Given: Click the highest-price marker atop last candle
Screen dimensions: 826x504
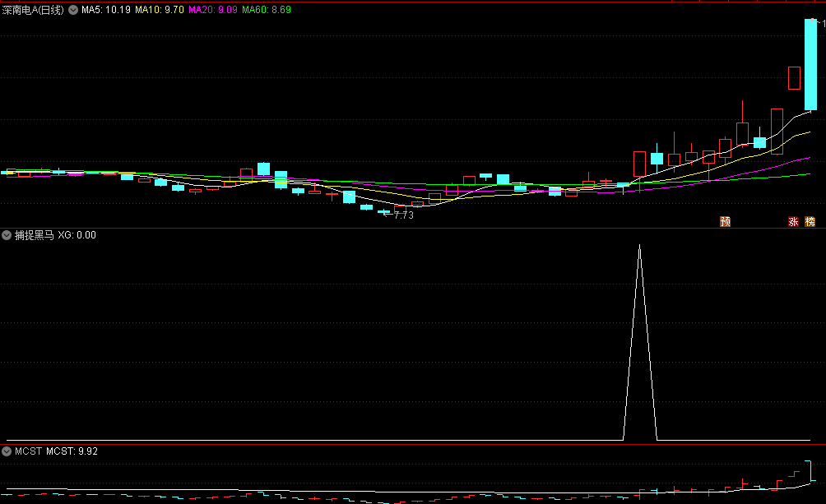Looking at the screenshot, I should [819, 22].
